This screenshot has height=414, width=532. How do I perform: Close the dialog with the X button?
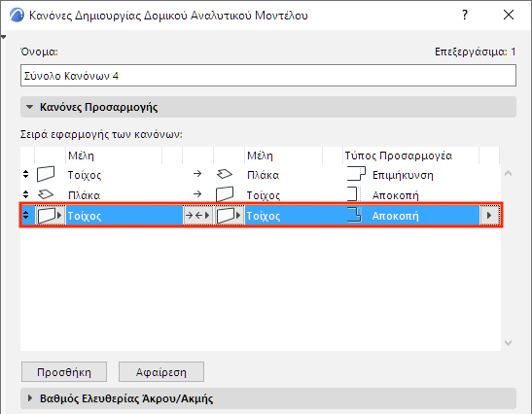pyautogui.click(x=509, y=15)
